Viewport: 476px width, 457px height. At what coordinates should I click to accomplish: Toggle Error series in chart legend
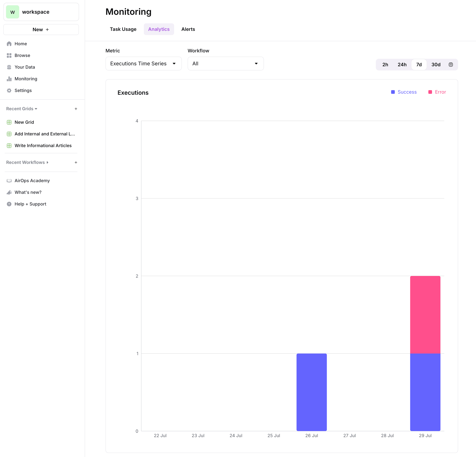pos(437,92)
